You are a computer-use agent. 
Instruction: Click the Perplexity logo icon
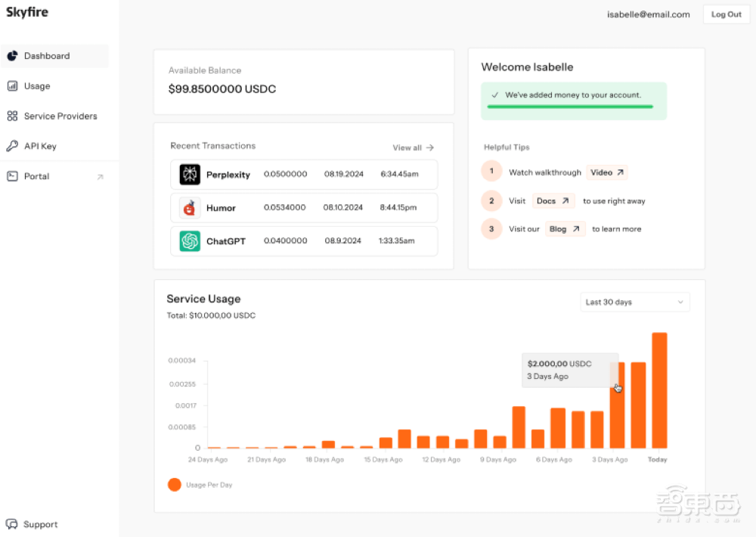click(190, 175)
